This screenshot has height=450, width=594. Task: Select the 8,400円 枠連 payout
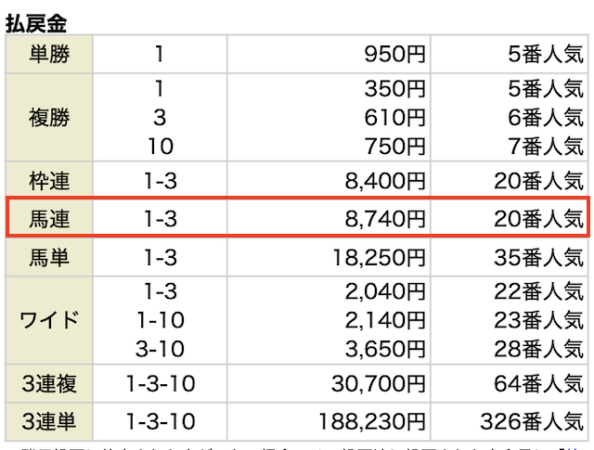pyautogui.click(x=385, y=181)
